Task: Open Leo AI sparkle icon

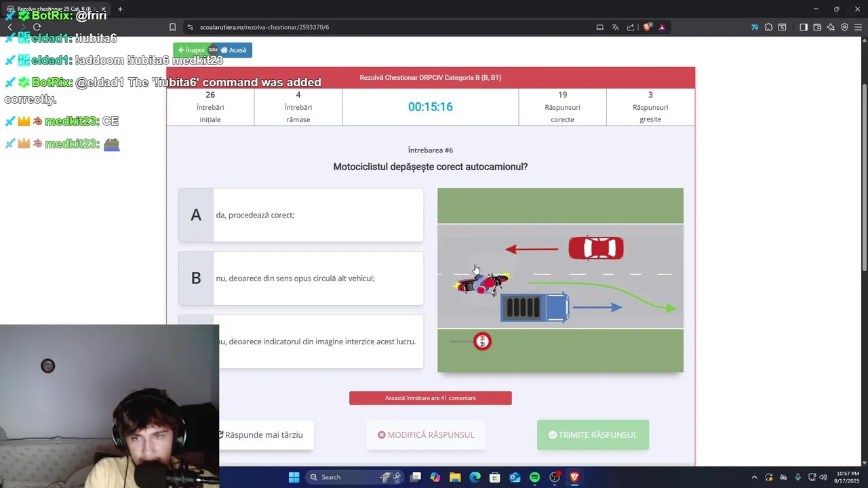Action: click(831, 27)
